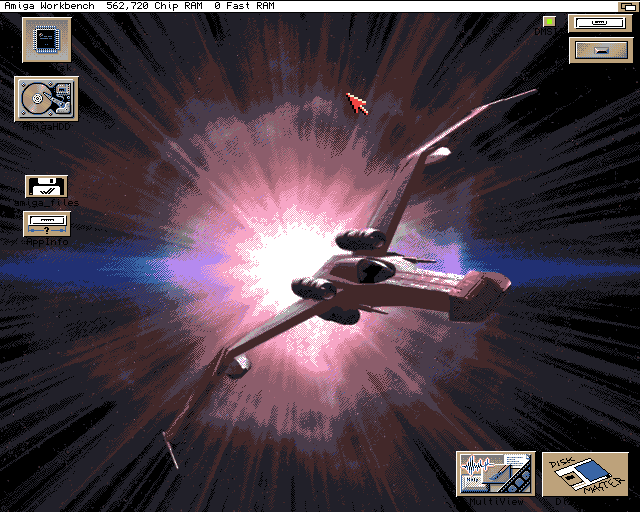The image size is (640, 512).
Task: Launch the MultiView app icon
Action: click(495, 473)
